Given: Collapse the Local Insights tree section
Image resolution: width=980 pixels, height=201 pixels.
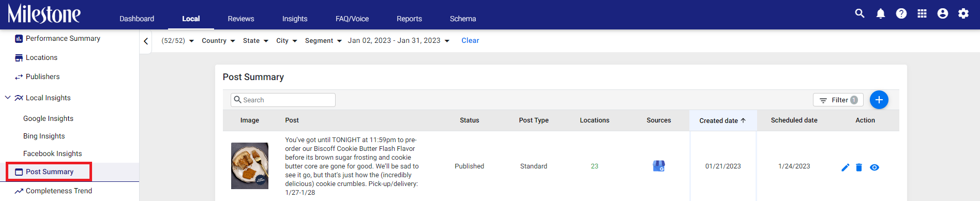Looking at the screenshot, I should 8,97.
